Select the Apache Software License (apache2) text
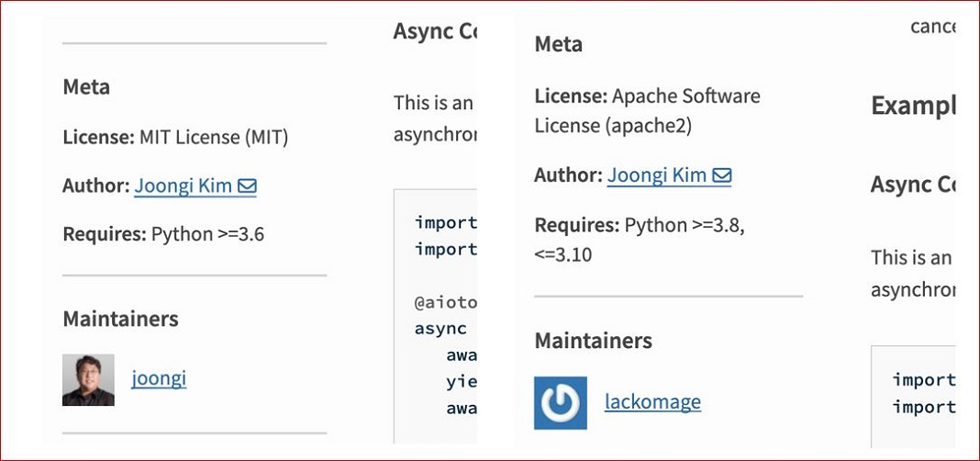The image size is (980, 461). [648, 111]
